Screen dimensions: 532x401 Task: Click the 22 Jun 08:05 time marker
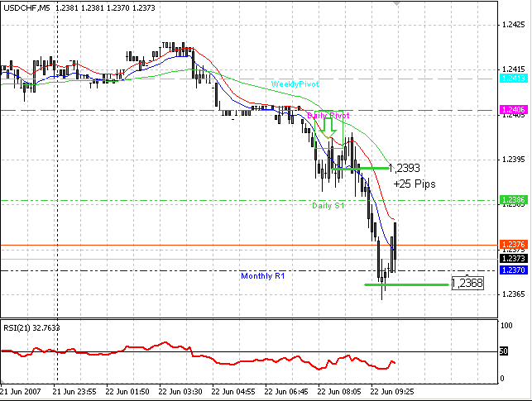click(339, 392)
